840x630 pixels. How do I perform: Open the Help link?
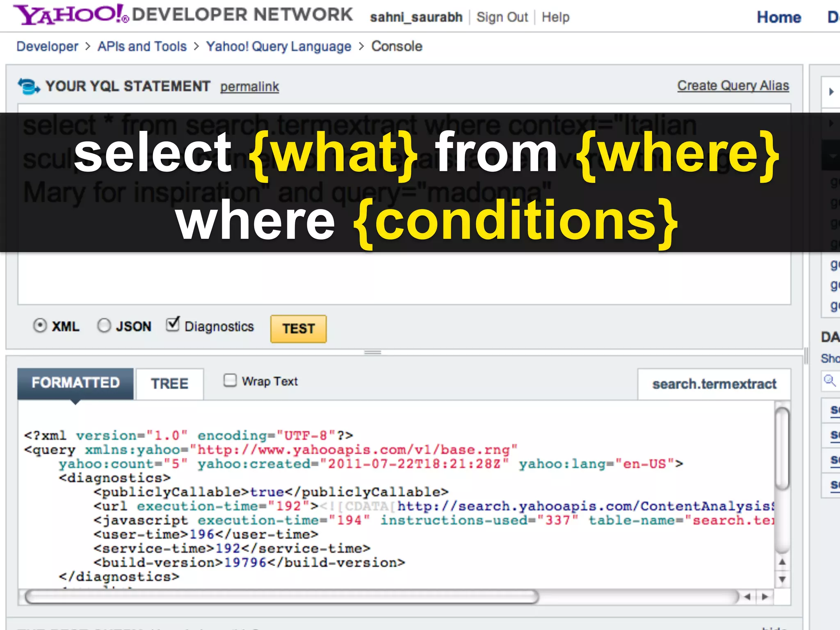coord(555,17)
